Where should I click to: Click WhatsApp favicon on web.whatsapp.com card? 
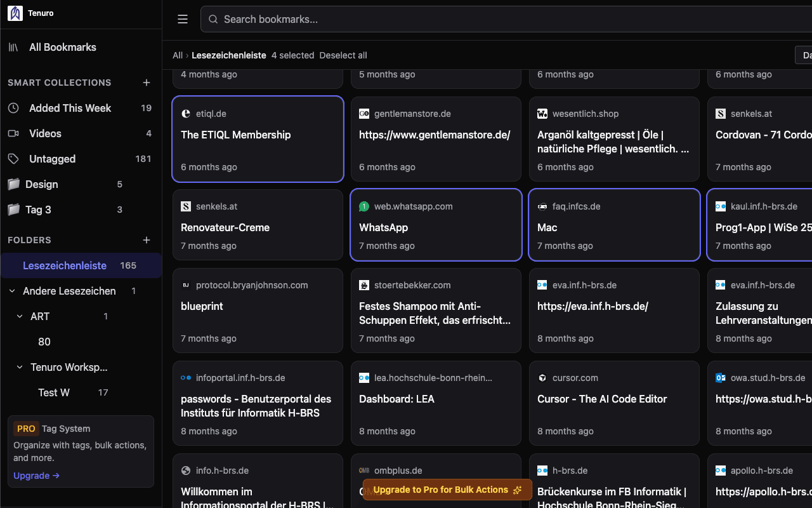pyautogui.click(x=364, y=206)
